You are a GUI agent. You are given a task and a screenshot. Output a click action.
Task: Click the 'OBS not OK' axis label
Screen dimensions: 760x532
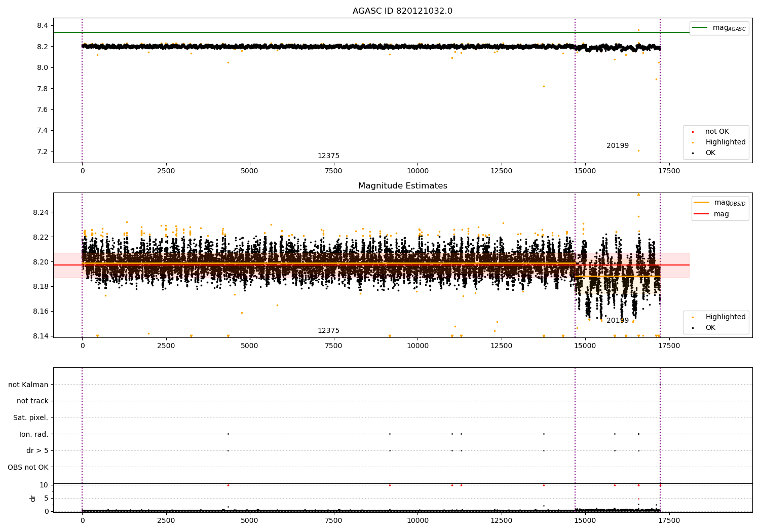click(x=28, y=467)
